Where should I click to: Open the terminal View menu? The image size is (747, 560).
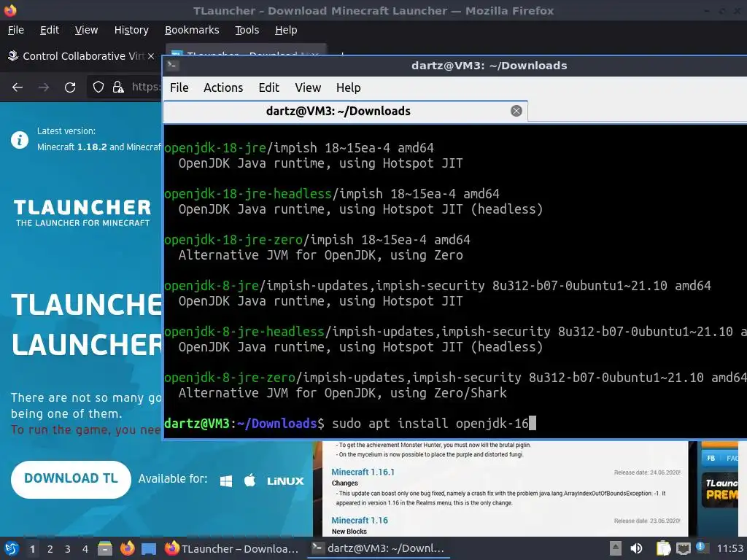308,87
